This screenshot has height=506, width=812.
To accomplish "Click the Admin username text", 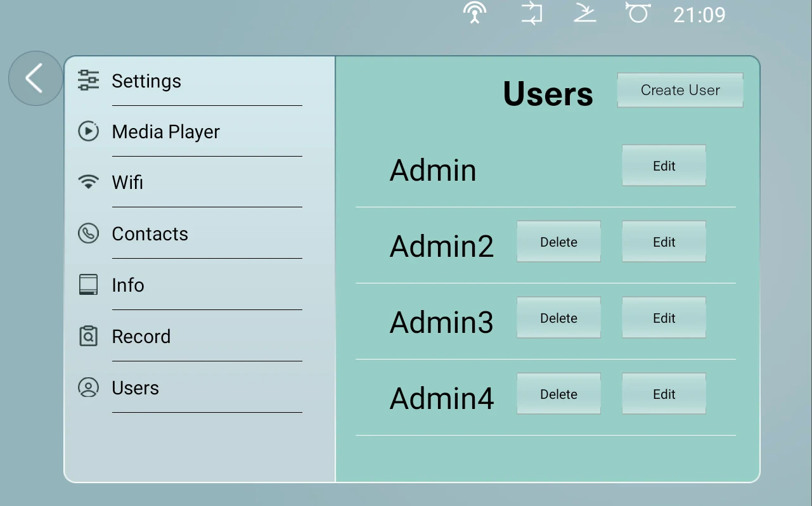I will [433, 170].
